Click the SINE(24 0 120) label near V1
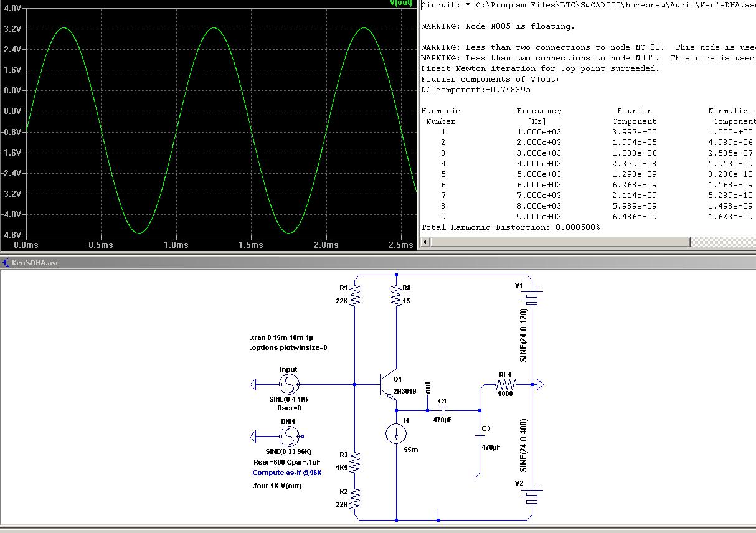Screen dimensions: 756x533 [524, 335]
